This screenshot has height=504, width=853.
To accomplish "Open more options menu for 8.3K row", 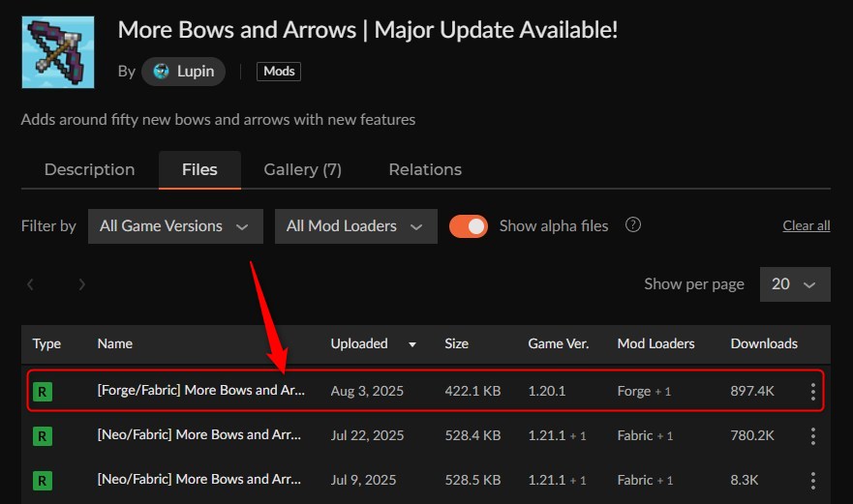I will pyautogui.click(x=812, y=481).
